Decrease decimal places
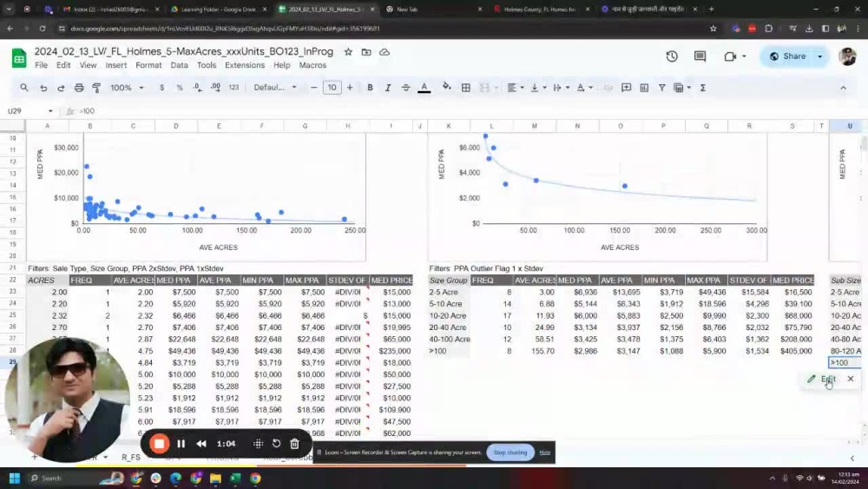 coord(198,88)
